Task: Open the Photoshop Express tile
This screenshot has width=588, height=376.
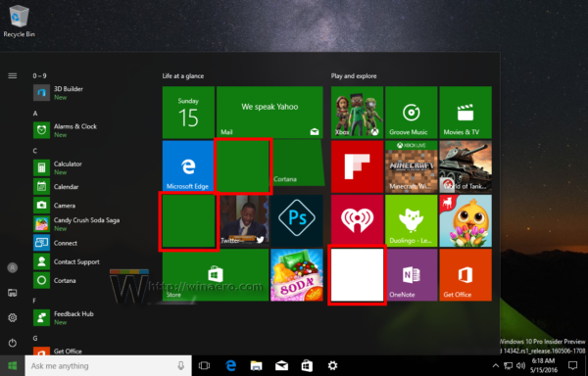Action: tap(297, 220)
